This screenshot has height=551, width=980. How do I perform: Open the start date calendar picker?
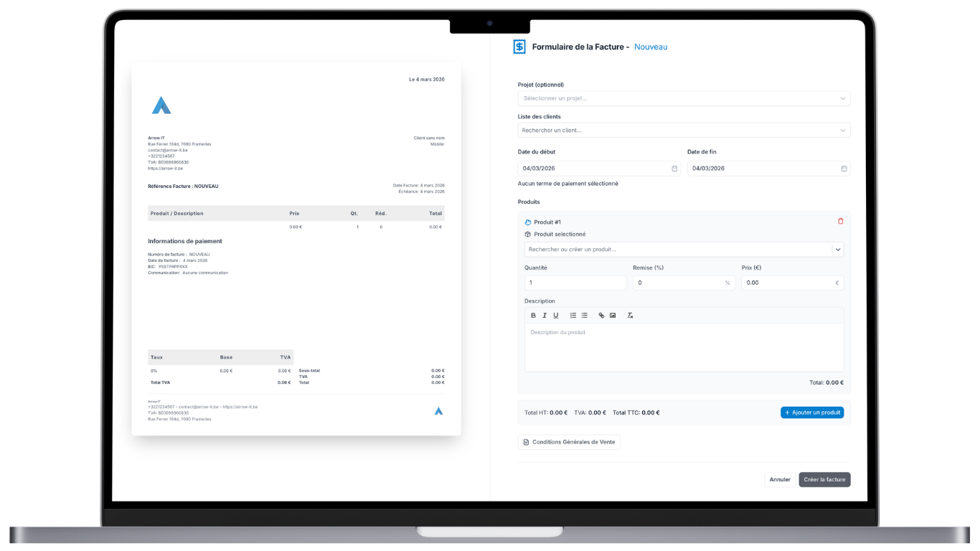pos(674,168)
